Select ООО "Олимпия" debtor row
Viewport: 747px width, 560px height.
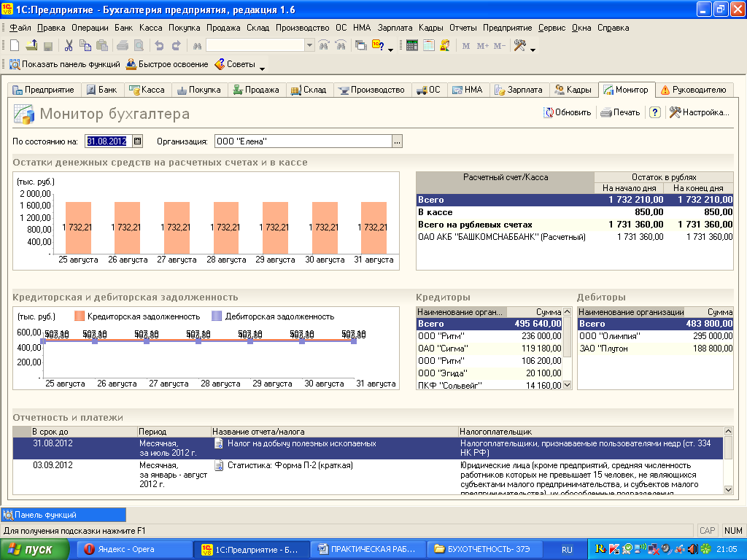pos(656,335)
